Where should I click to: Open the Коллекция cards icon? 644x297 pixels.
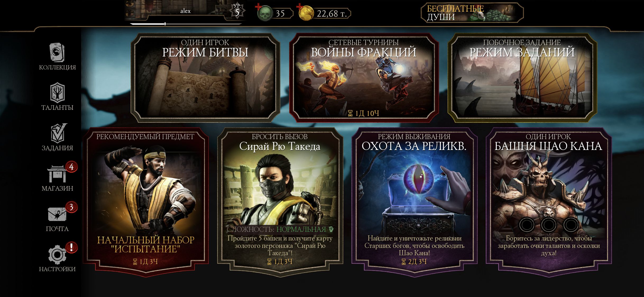click(57, 52)
